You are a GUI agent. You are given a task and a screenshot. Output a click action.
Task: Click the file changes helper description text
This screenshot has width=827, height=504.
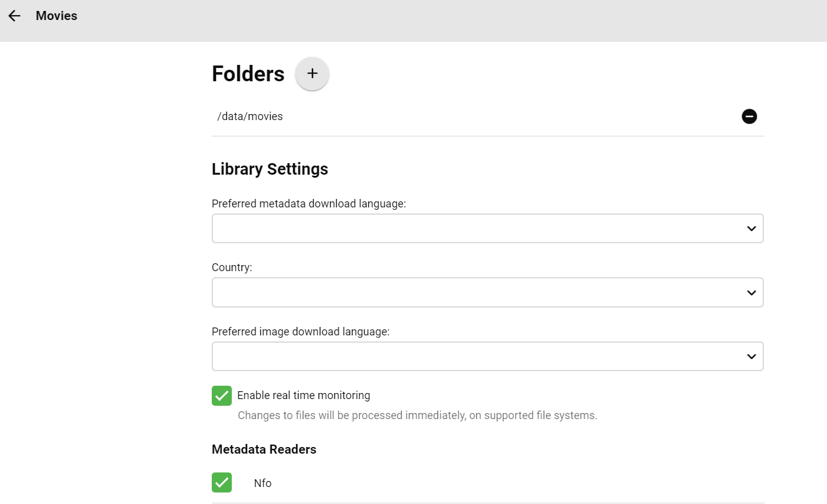(x=417, y=415)
